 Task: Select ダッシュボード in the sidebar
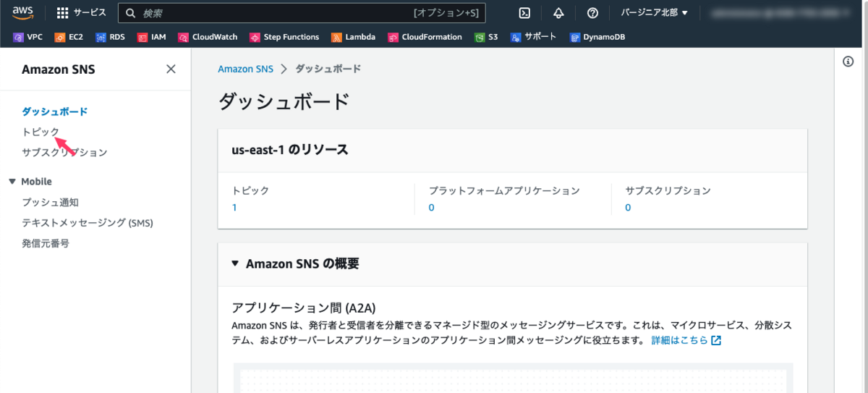click(x=55, y=111)
